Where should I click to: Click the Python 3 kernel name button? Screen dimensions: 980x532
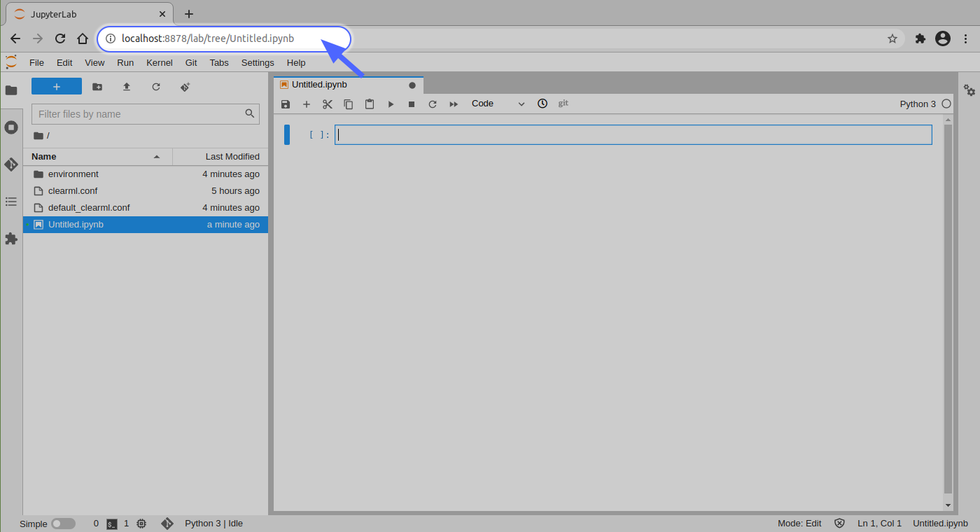(917, 104)
